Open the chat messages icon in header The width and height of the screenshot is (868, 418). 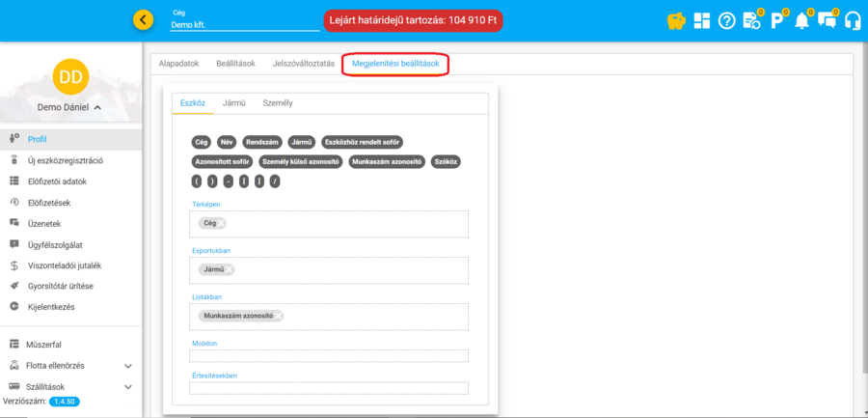coord(827,20)
